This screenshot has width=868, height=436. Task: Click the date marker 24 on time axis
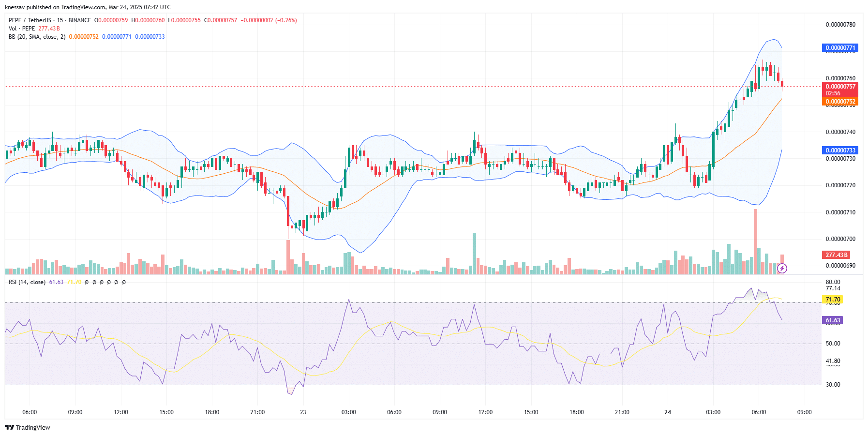click(668, 412)
